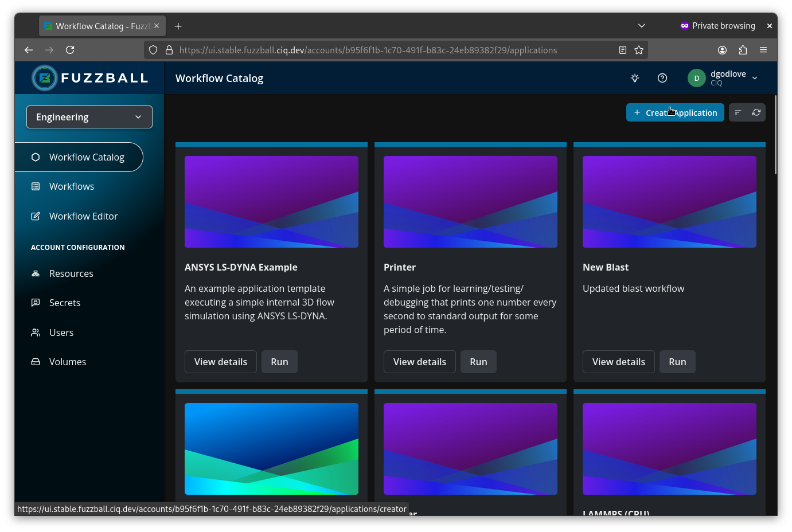The height and width of the screenshot is (532, 792).
Task: Open the help icon in the top bar
Action: [662, 78]
